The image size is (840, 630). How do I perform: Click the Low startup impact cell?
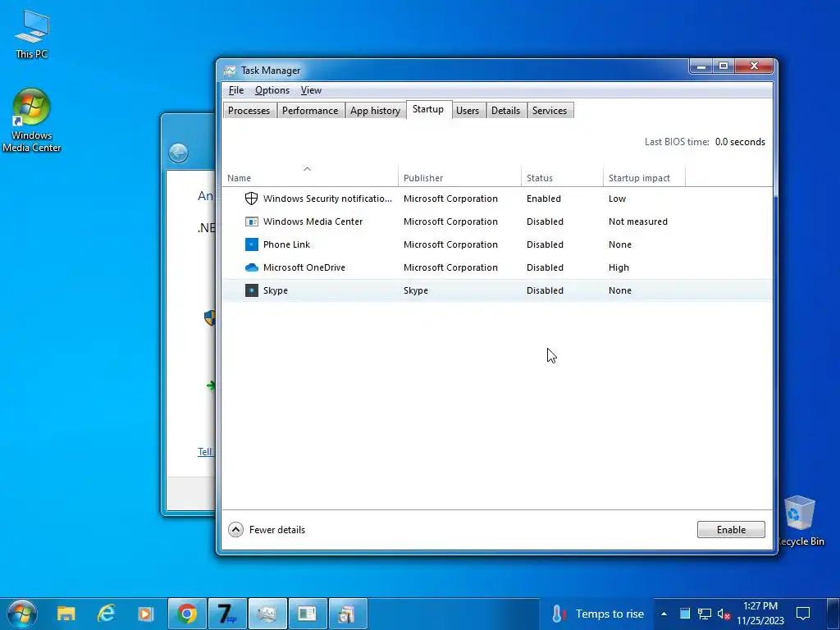point(617,199)
